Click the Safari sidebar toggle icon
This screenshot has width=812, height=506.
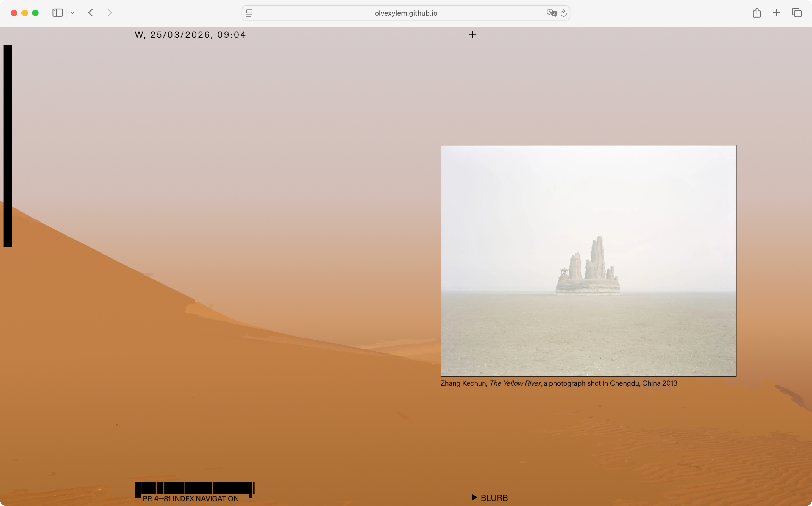(x=57, y=13)
